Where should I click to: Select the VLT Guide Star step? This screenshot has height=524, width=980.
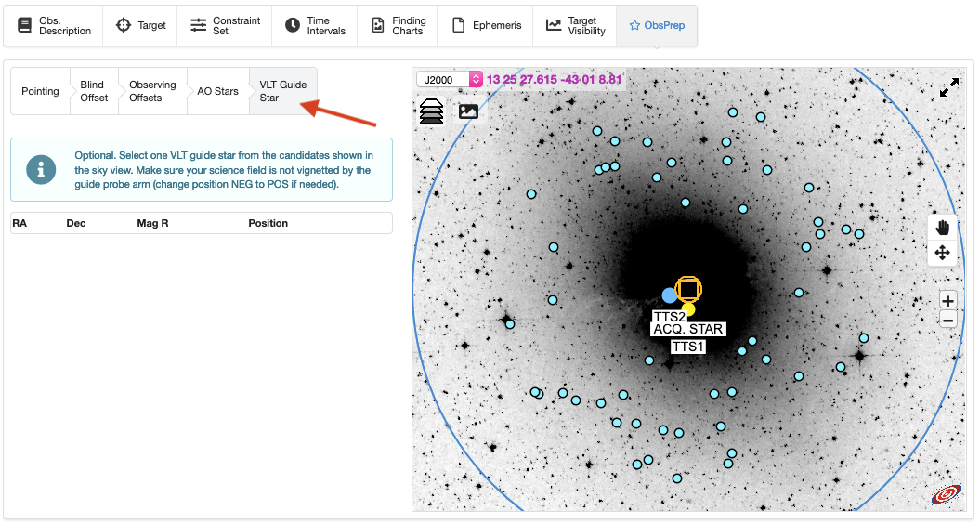coord(283,91)
